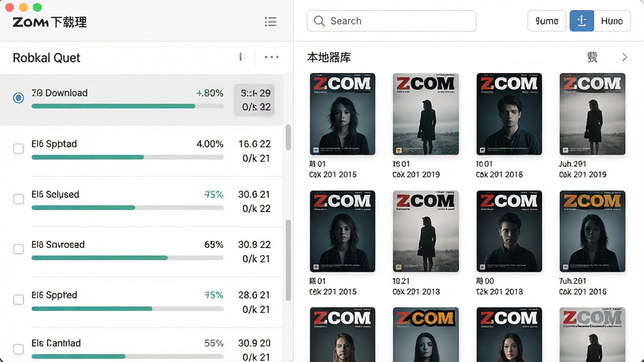The height and width of the screenshot is (362, 644).
Task: Click the El6 Selysed item name
Action: [55, 195]
